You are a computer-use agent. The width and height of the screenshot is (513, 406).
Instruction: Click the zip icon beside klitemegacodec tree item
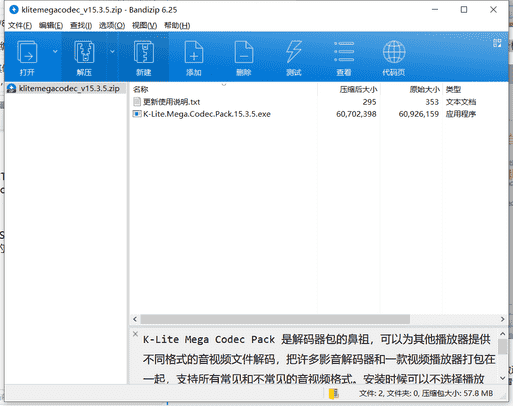(12, 88)
